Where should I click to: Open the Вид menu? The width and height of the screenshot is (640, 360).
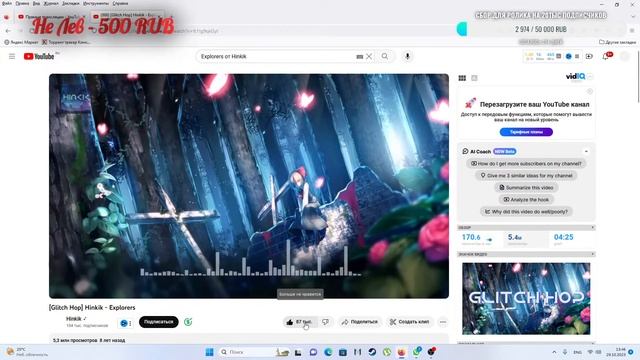click(x=36, y=3)
